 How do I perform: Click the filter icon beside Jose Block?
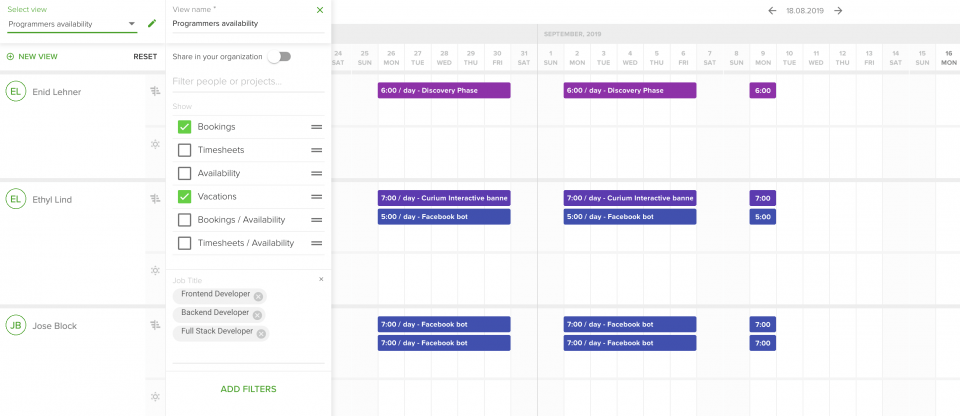pyautogui.click(x=156, y=325)
